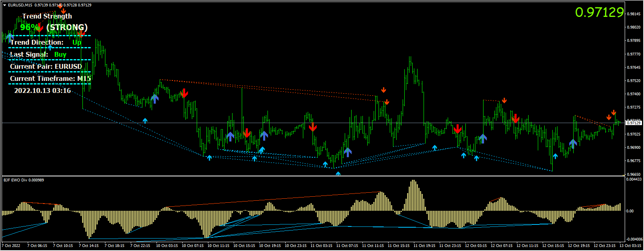Click the red sell arrow above 10 Oct 15:15
644x251 pixels.
[247, 133]
